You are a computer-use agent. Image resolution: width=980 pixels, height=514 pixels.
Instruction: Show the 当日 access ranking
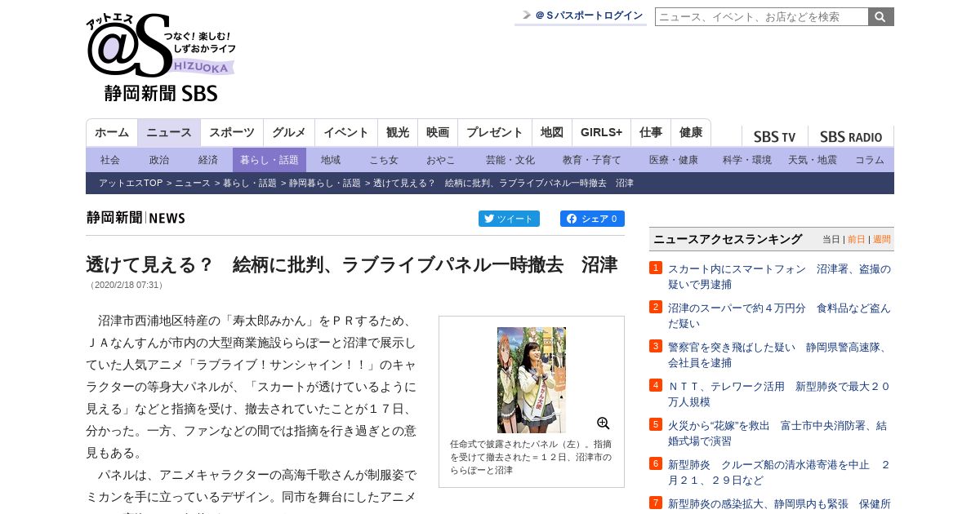tap(831, 240)
